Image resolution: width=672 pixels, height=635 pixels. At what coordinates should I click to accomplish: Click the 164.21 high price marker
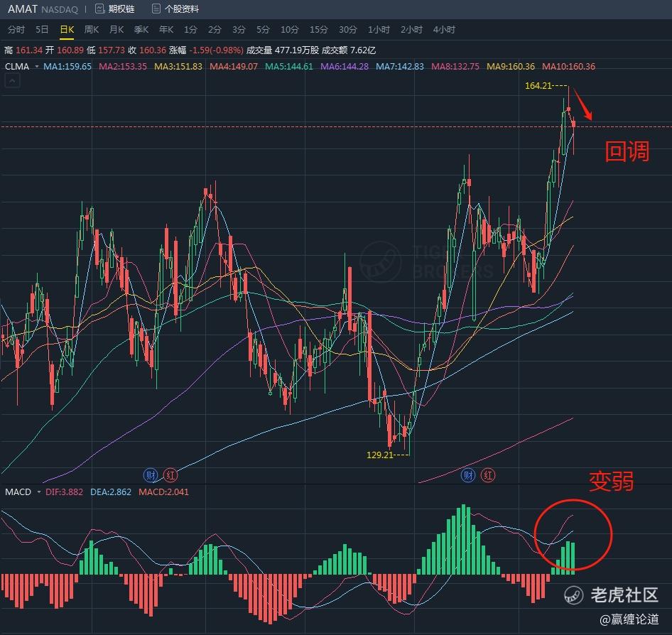pos(538,86)
